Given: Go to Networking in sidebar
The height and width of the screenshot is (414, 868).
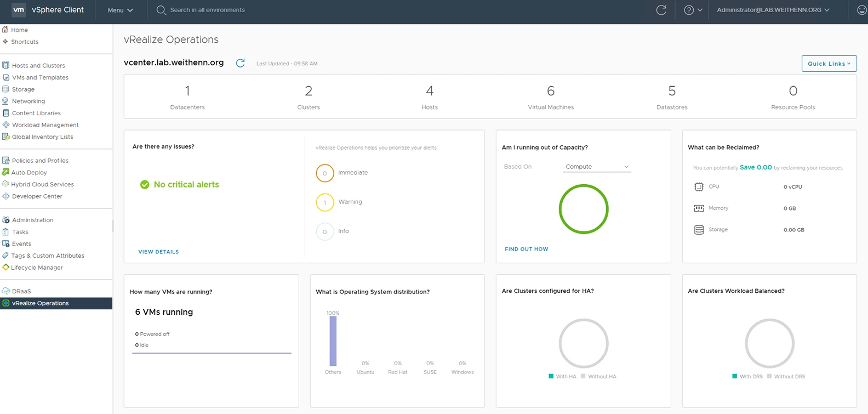Looking at the screenshot, I should point(28,101).
